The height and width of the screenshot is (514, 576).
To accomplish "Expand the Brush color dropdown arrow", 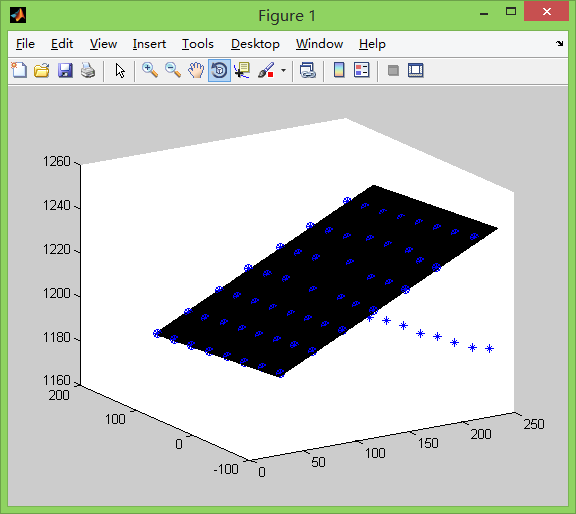I will tap(283, 70).
